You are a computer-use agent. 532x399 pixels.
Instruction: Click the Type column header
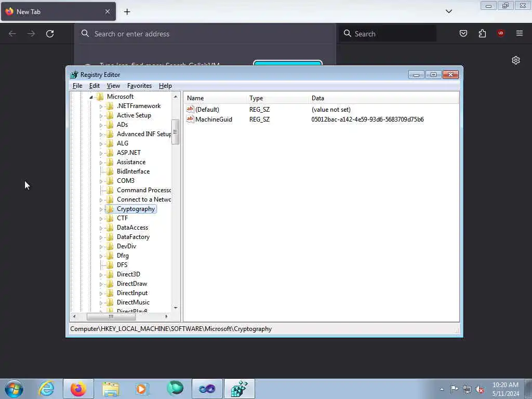pyautogui.click(x=278, y=98)
